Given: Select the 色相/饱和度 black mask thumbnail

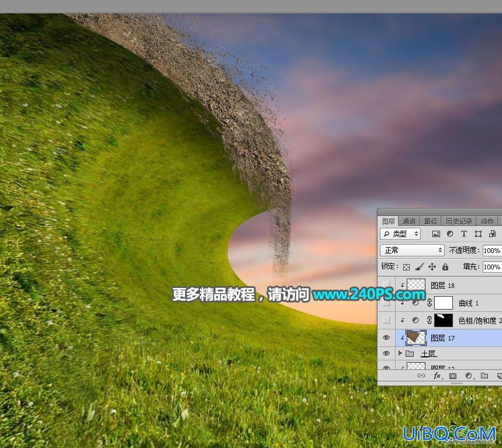Looking at the screenshot, I should click(x=444, y=320).
